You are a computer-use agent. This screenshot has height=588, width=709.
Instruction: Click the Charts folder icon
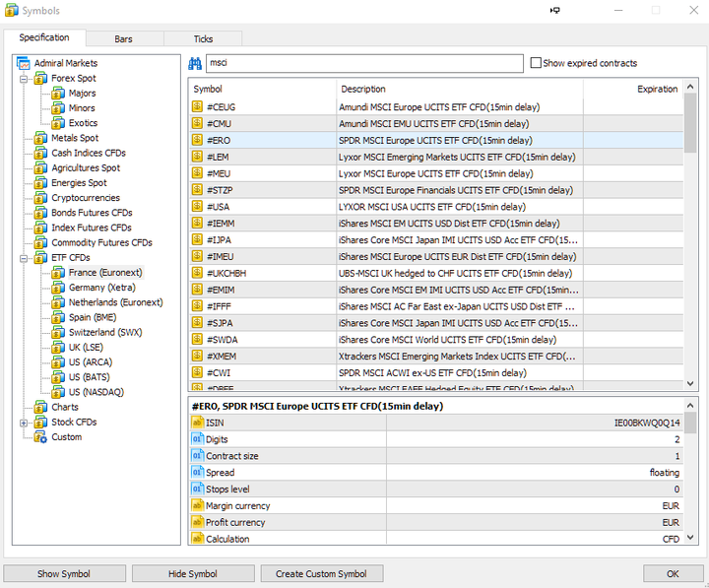[40, 407]
